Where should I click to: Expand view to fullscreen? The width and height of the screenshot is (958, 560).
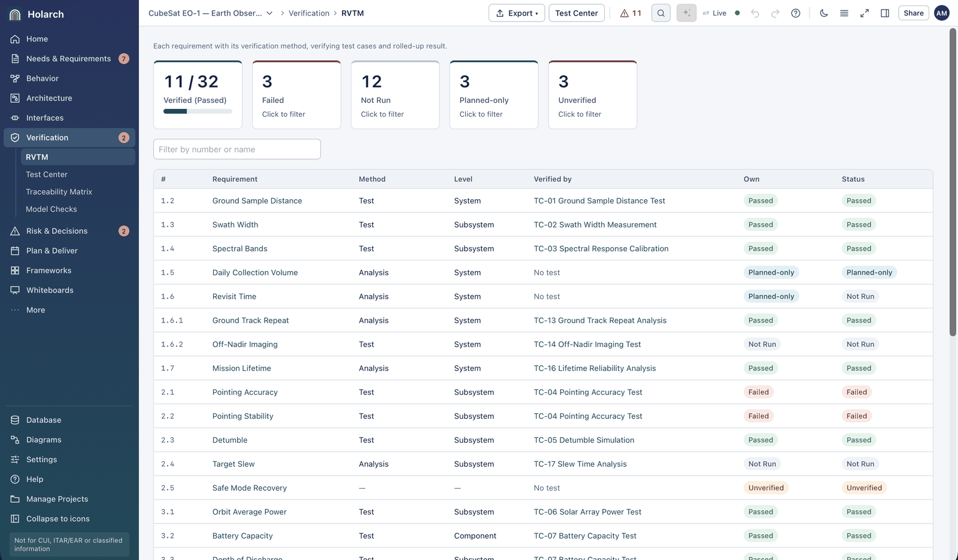[865, 13]
